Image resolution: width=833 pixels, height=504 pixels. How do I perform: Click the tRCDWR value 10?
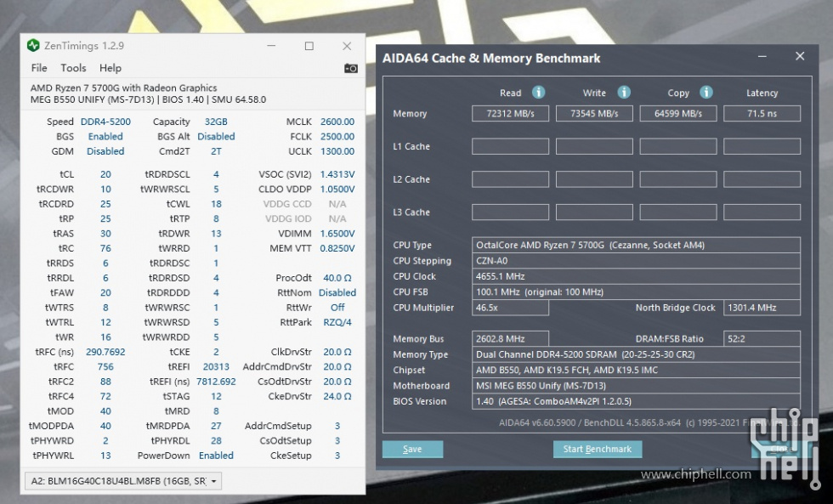point(105,189)
